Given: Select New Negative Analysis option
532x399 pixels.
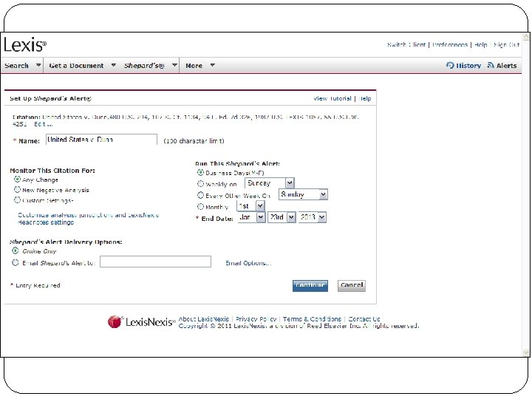Looking at the screenshot, I should coord(17,189).
